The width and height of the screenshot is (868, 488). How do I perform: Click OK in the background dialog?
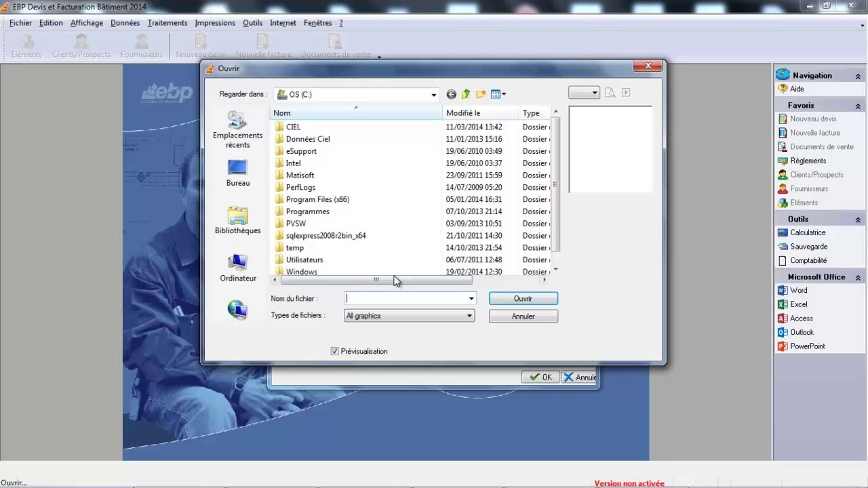(x=540, y=378)
